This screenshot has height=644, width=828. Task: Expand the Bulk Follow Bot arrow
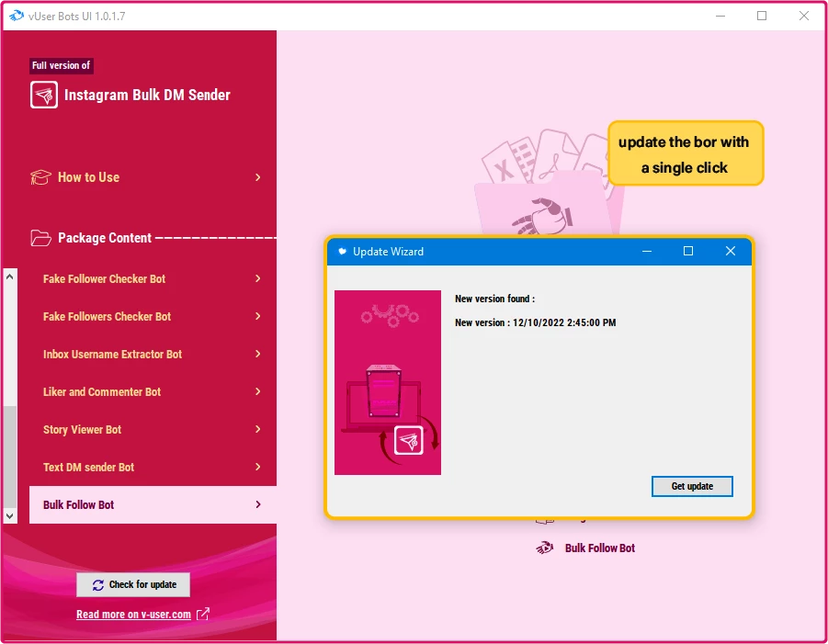[x=257, y=504]
